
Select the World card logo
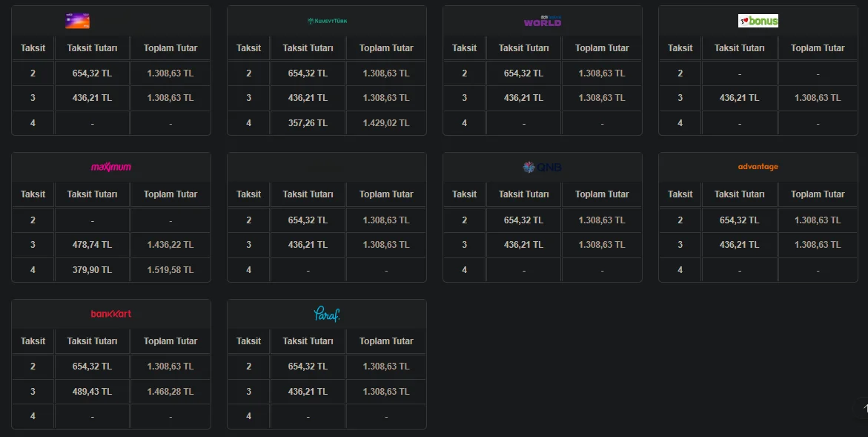[543, 22]
